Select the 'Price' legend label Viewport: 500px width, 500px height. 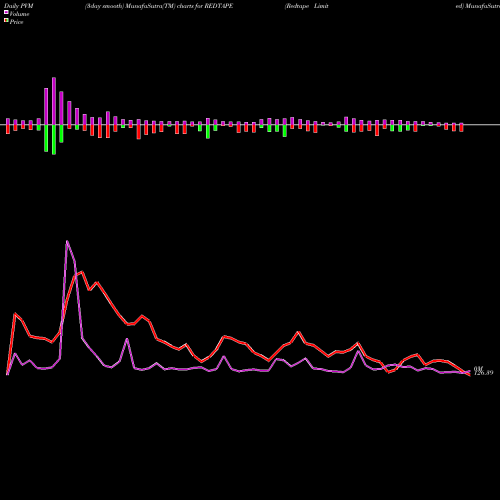coord(16,22)
